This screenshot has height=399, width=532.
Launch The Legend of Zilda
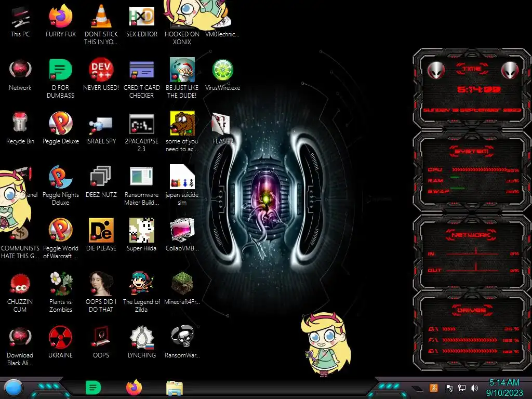tap(141, 292)
